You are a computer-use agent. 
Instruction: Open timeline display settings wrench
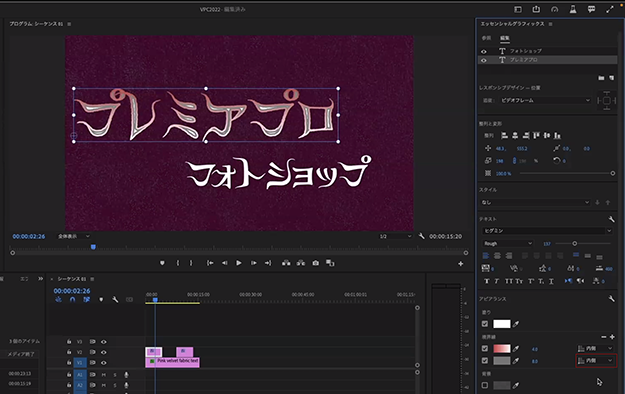point(115,299)
